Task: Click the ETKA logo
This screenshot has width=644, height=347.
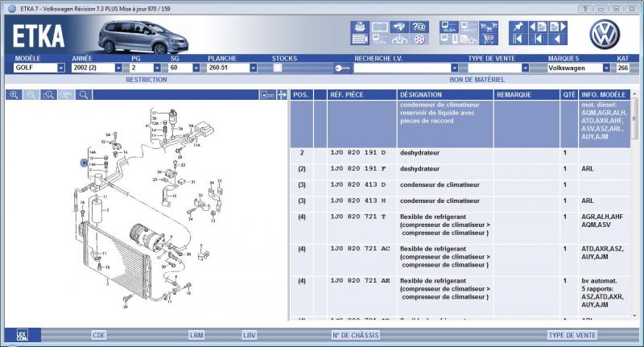Action: (x=38, y=36)
